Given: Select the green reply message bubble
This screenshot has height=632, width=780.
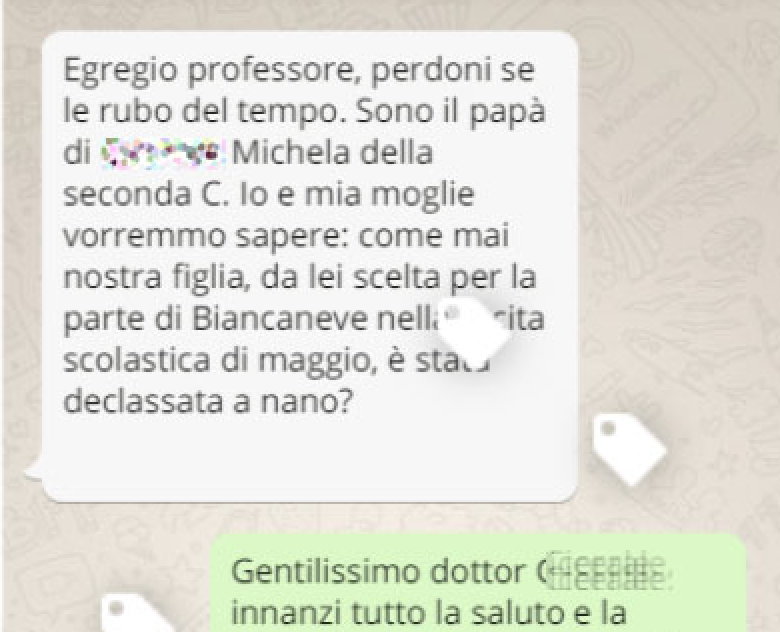Looking at the screenshot, I should click(478, 583).
